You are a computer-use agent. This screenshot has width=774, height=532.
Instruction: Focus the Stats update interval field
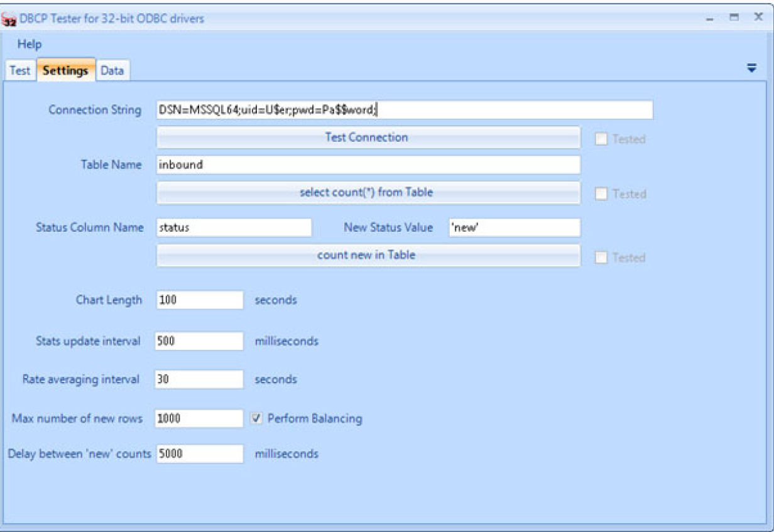click(199, 341)
